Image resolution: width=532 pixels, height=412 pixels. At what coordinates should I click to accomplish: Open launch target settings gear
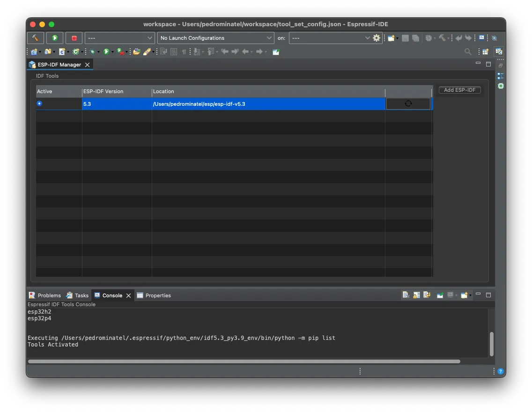pos(377,38)
